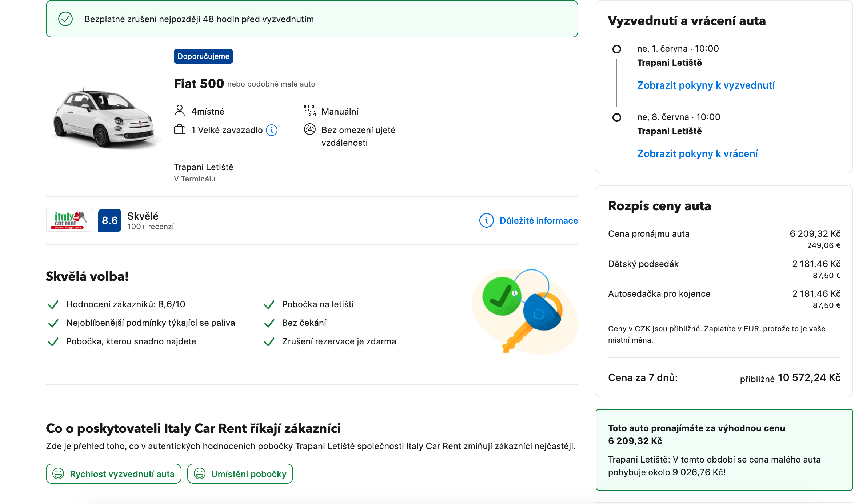This screenshot has height=504, width=863.
Task: Click the luggage info icon
Action: pos(272,130)
